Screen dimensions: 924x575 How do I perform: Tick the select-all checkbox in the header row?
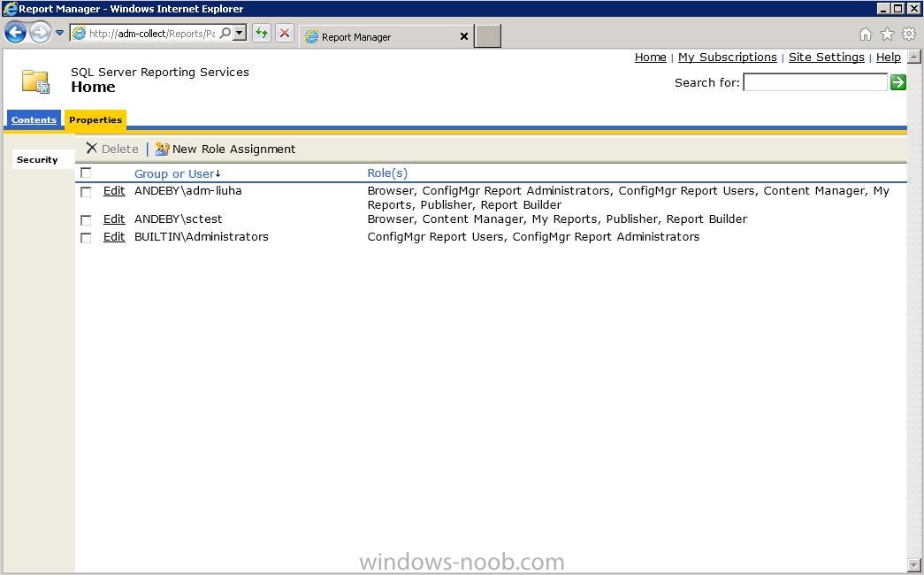(x=86, y=172)
